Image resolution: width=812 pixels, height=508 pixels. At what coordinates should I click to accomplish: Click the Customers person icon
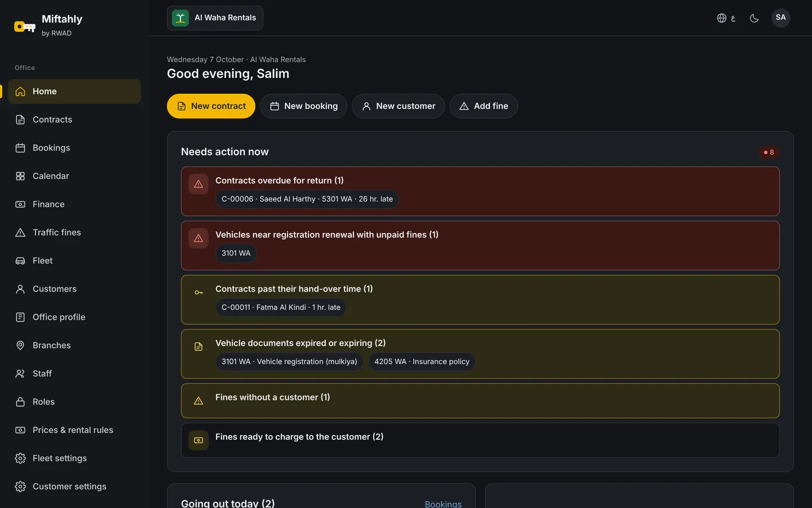20,289
